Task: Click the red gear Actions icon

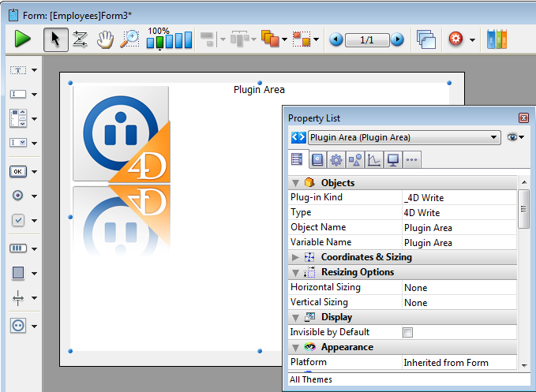Action: click(455, 39)
